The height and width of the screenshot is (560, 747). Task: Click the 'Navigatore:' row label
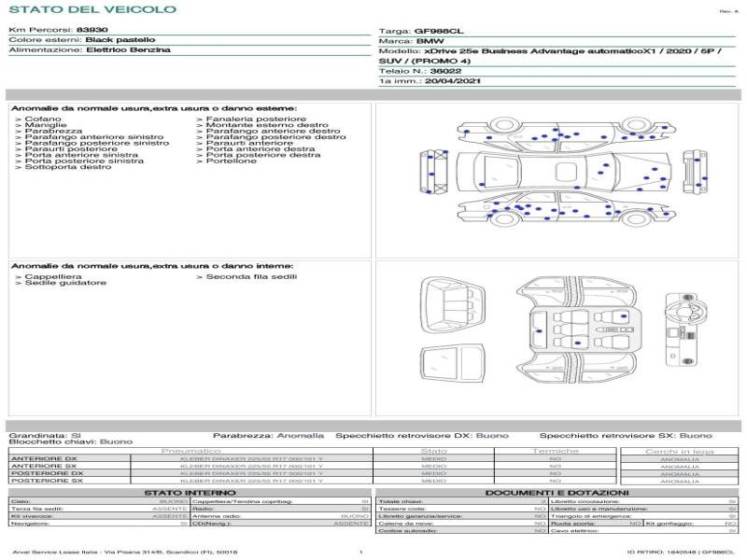[29, 524]
